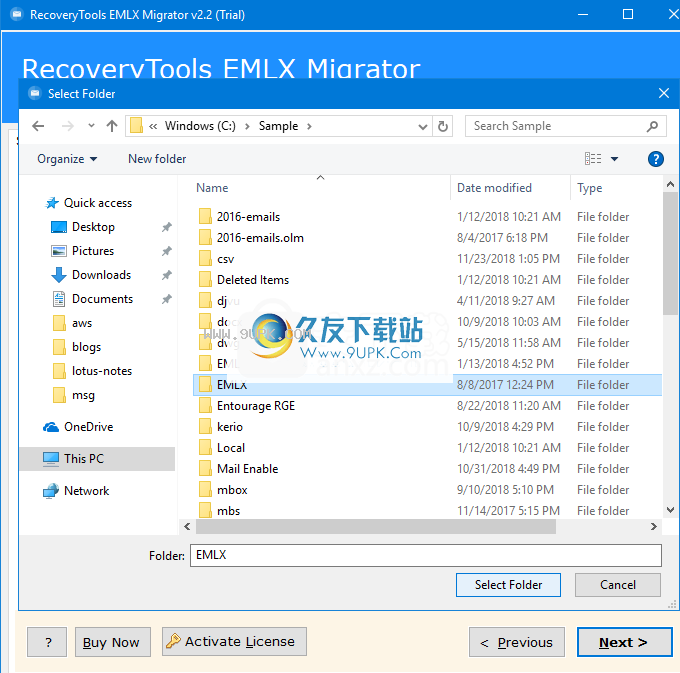Open OneDrive in the navigation pane
Screen dimensions: 680x673
[x=89, y=427]
